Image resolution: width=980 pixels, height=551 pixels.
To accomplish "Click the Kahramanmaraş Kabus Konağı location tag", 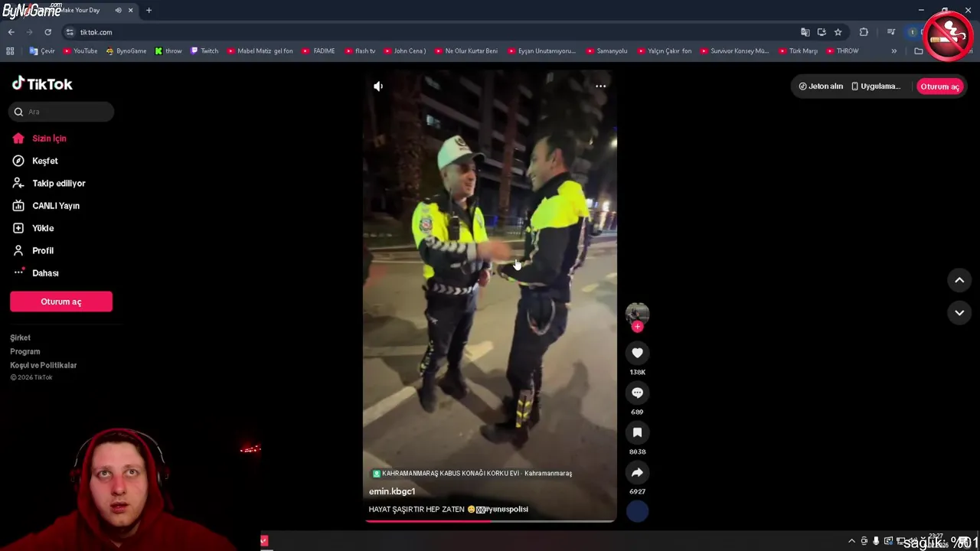I will pos(472,473).
